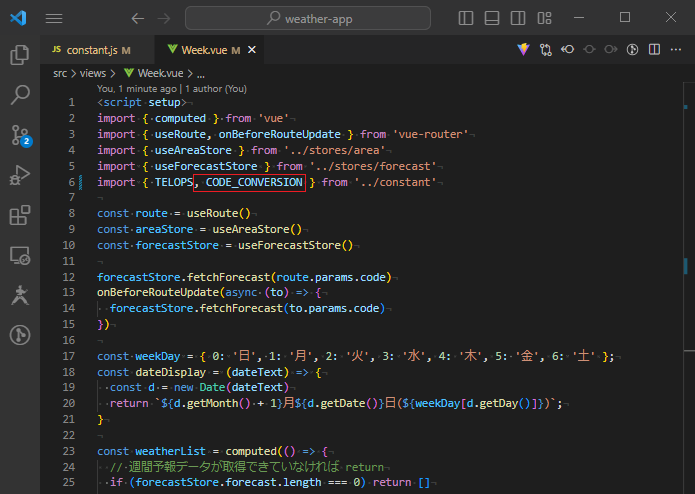Image resolution: width=695 pixels, height=494 pixels.
Task: Click 'onBeforeRouteUpdate' on line 3
Action: [x=279, y=134]
